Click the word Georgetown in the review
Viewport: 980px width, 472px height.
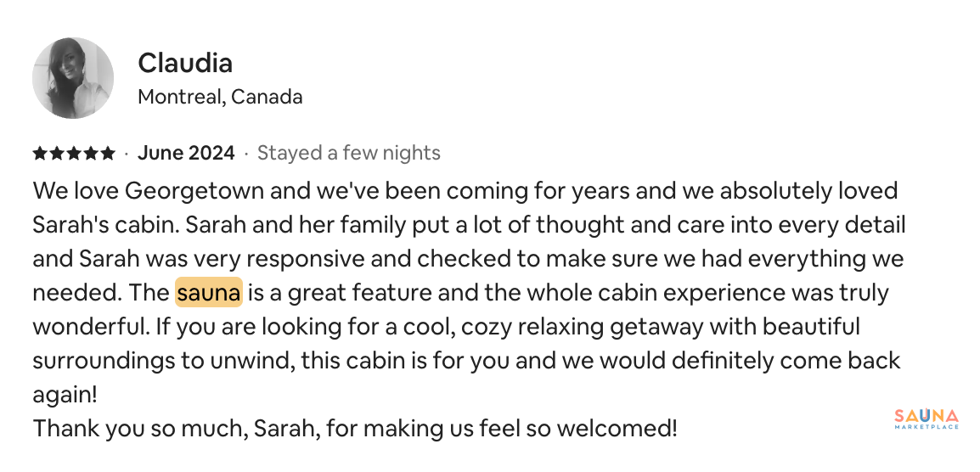coord(194,191)
